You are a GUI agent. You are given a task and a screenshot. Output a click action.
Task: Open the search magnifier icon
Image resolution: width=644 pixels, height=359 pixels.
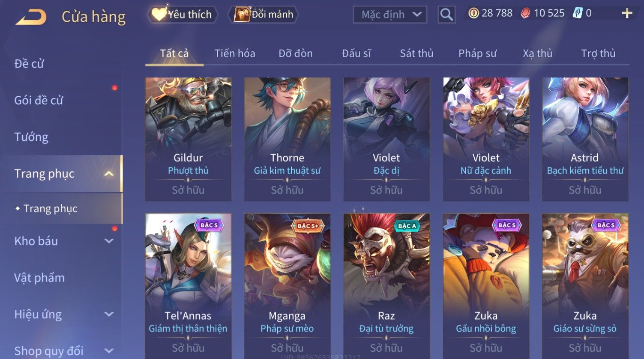pos(446,15)
